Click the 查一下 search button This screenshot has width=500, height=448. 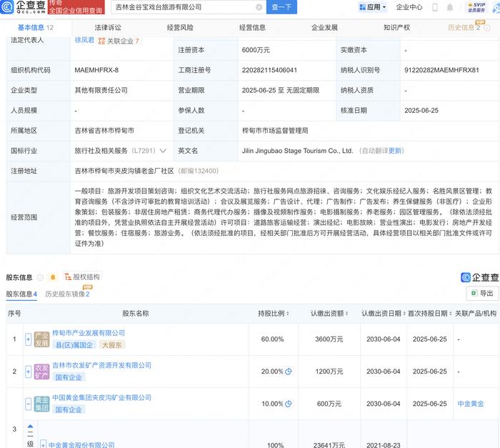(281, 7)
